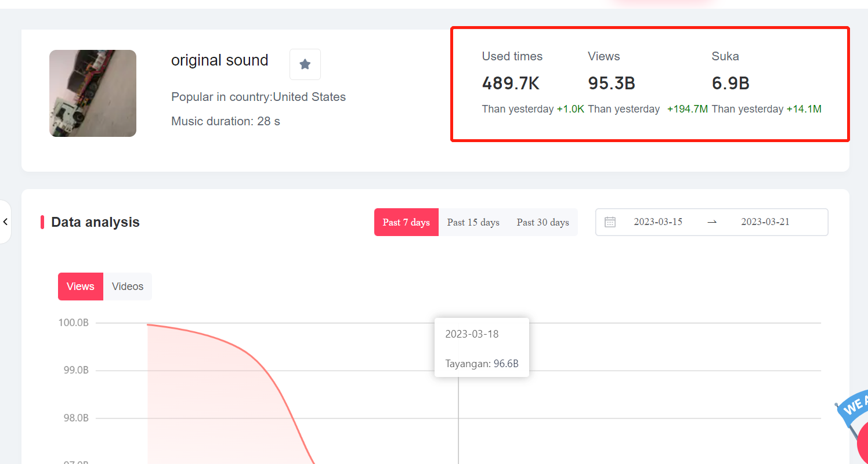This screenshot has width=868, height=464.
Task: Click the original sound title
Action: [219, 60]
